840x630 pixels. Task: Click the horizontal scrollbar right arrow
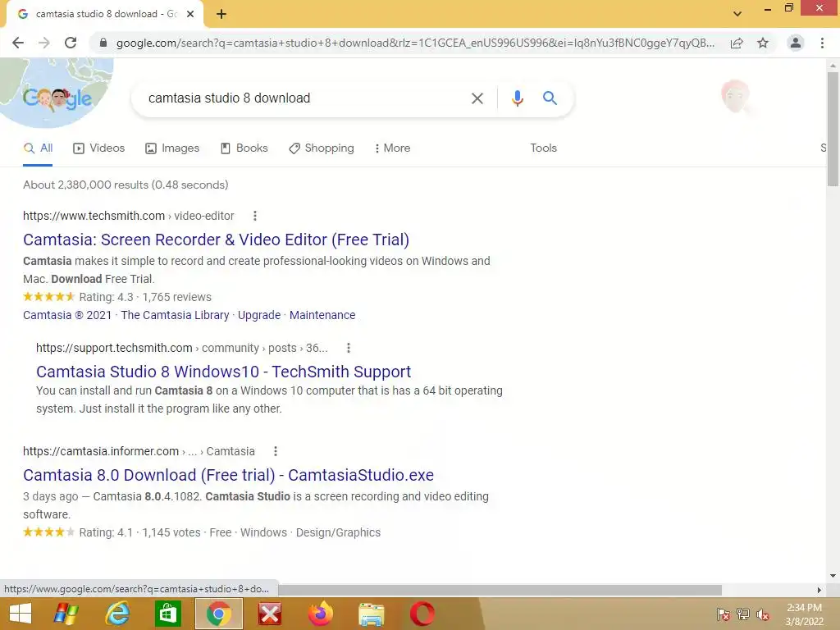click(819, 590)
